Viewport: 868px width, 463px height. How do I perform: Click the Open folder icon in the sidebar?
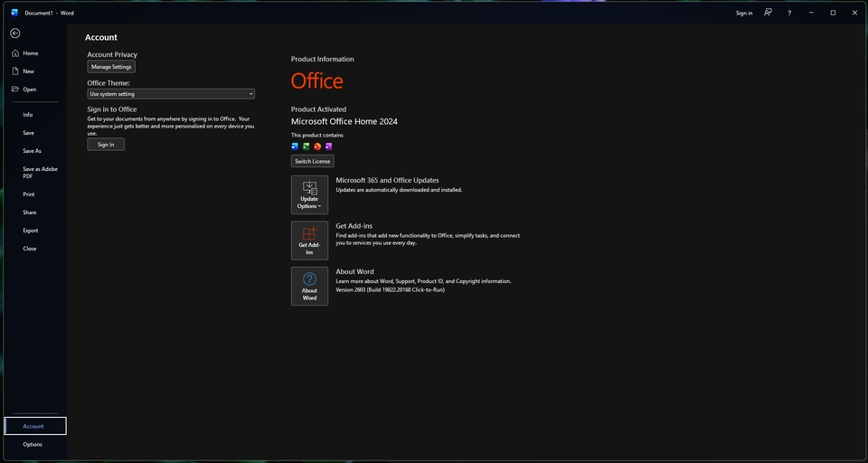tap(15, 90)
